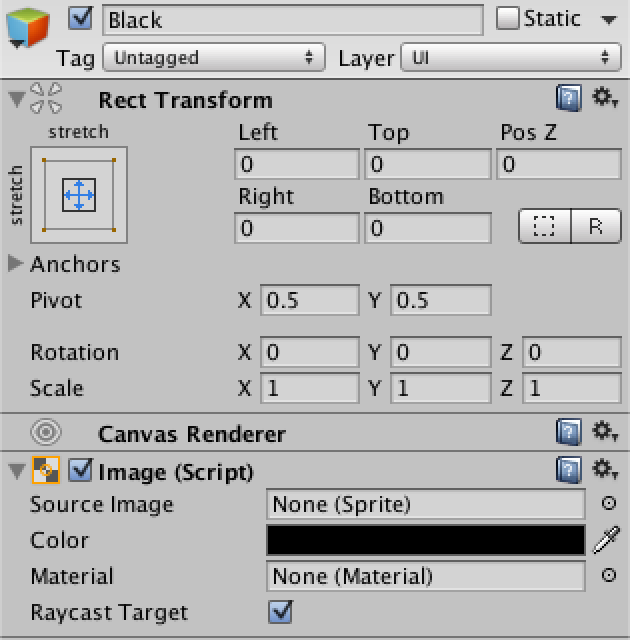This screenshot has height=640, width=630.
Task: Open Image (Script) gear settings menu
Action: [x=605, y=469]
